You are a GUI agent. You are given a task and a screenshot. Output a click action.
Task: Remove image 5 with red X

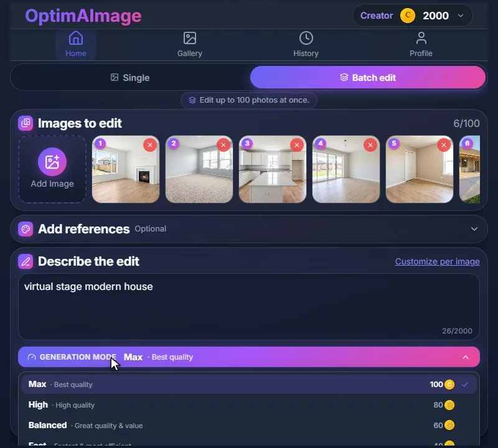[x=444, y=145]
